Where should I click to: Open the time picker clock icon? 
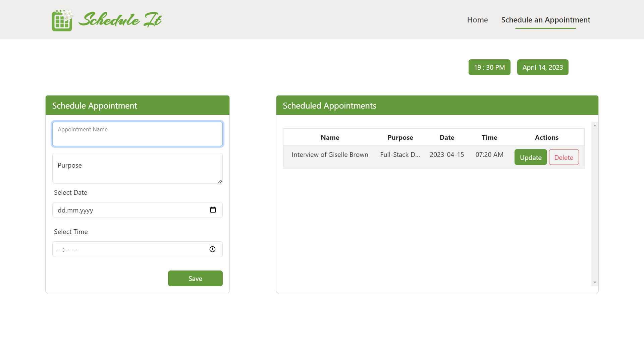pos(213,249)
